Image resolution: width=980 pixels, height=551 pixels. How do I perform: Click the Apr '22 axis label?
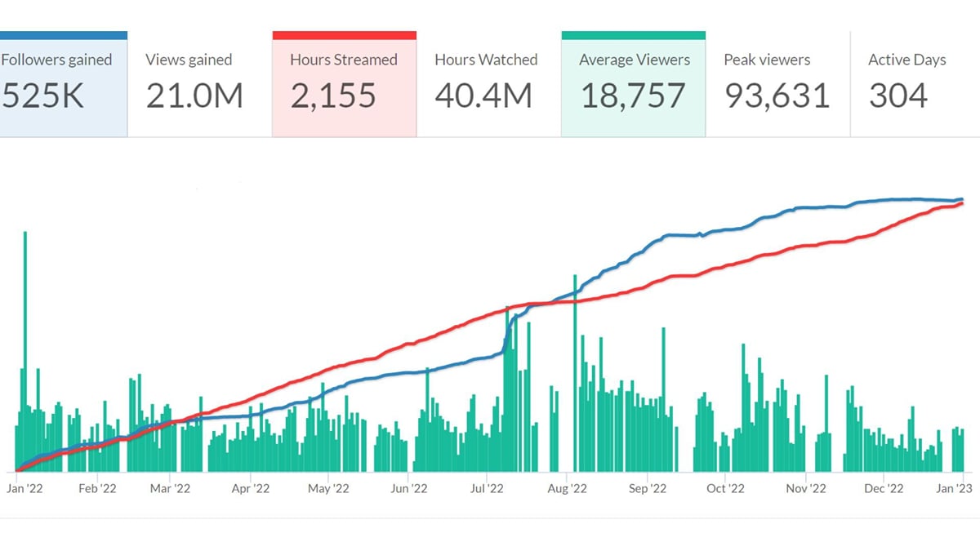click(250, 488)
